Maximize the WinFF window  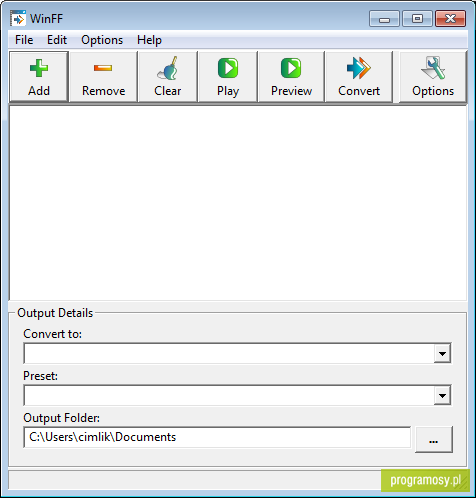(x=417, y=18)
